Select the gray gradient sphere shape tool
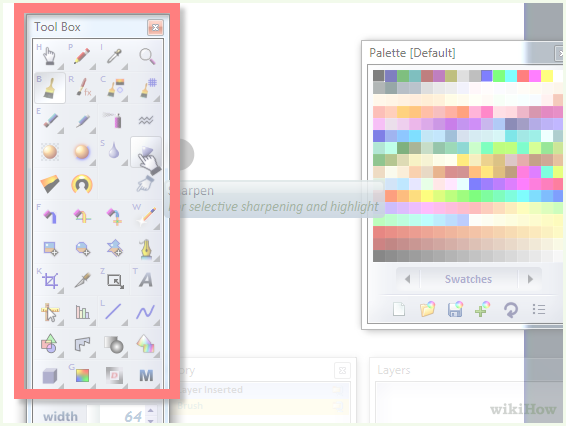Screen dimensions: 566x426 (x=114, y=344)
